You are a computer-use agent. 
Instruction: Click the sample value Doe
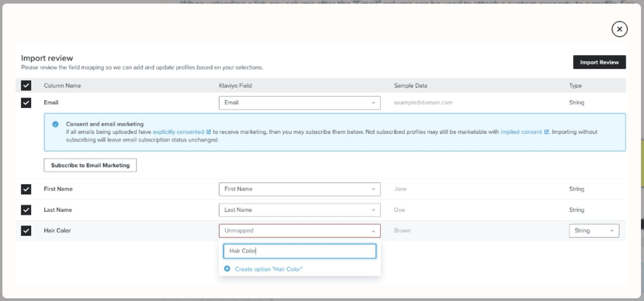399,210
